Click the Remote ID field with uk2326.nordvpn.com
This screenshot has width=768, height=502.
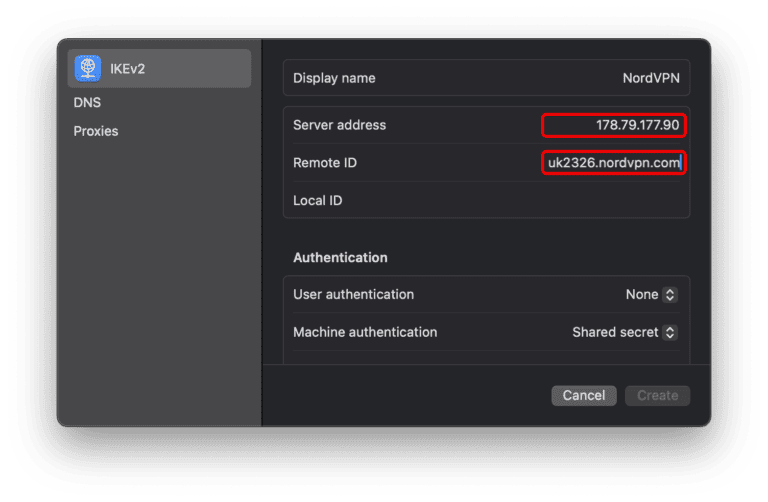(x=614, y=162)
